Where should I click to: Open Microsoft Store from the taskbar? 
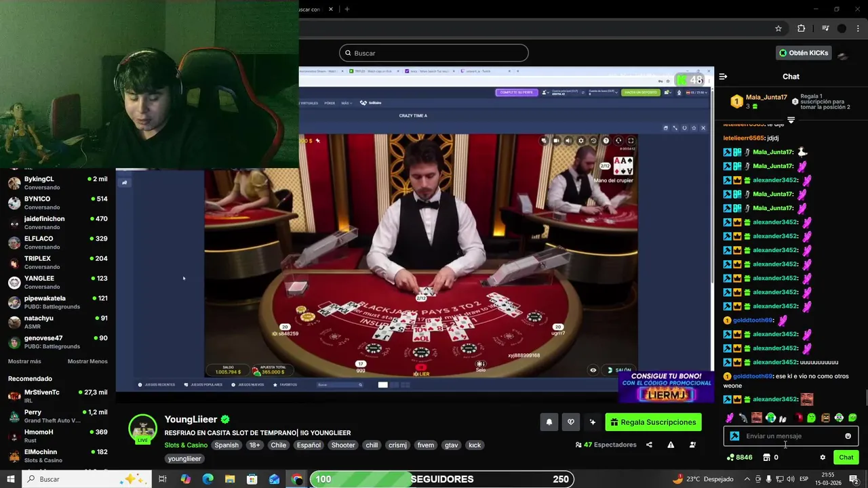[x=252, y=479]
